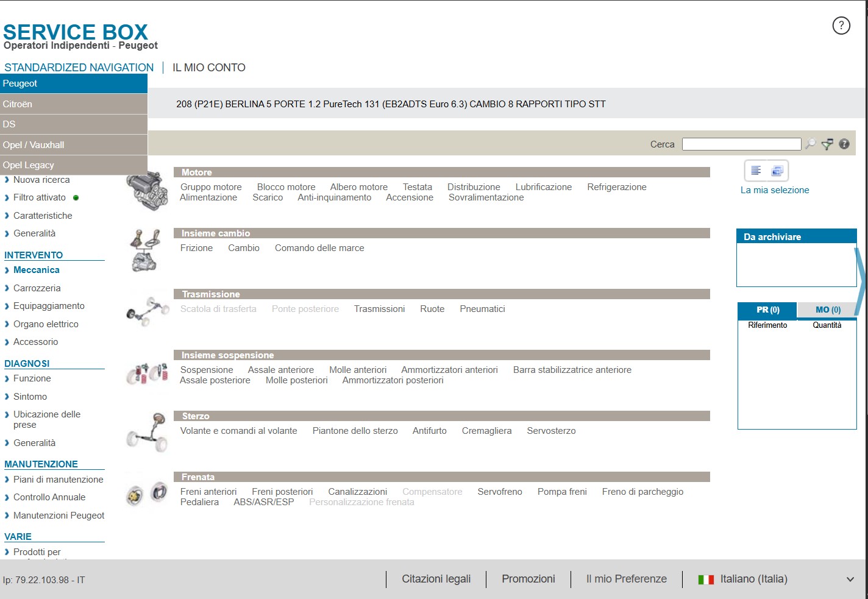Open Pneumatici under Trasmissione
868x599 pixels.
[x=483, y=309]
